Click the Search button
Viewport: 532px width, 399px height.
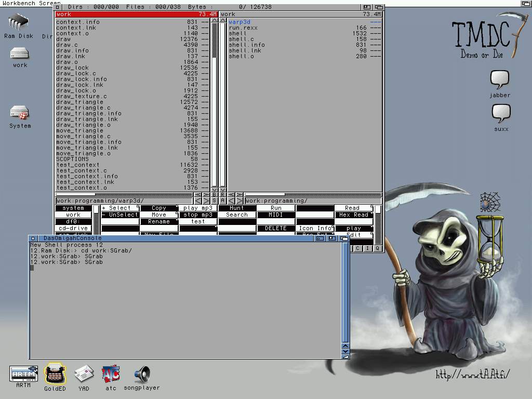[237, 215]
